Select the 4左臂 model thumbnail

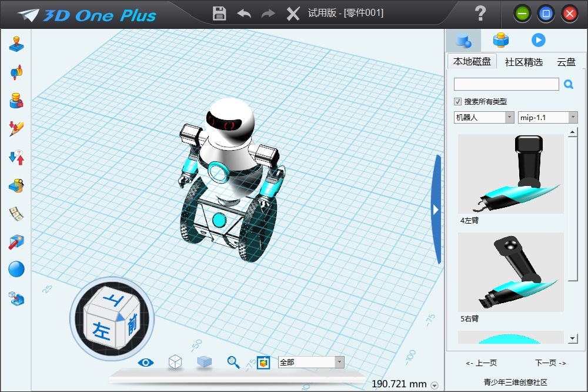pos(511,174)
